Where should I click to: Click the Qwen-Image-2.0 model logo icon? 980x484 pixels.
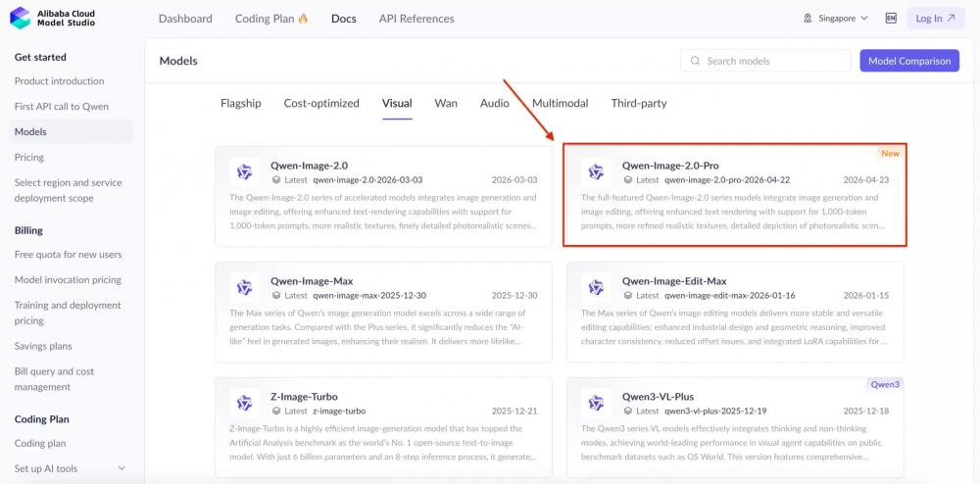(x=244, y=172)
